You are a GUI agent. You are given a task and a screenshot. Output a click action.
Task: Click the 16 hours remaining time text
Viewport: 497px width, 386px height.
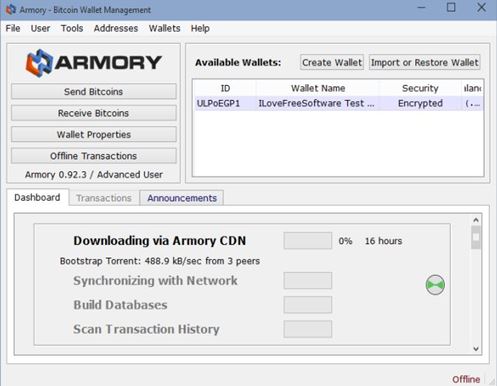(x=383, y=241)
